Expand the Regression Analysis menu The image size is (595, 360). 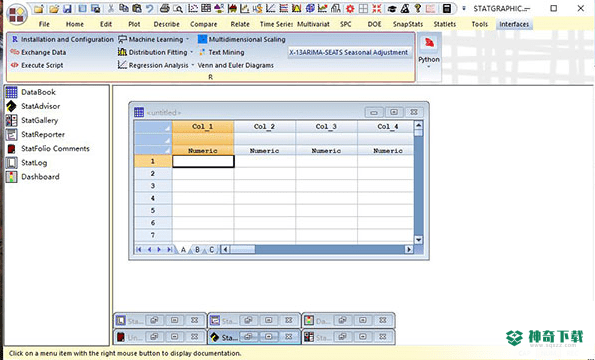coord(156,65)
